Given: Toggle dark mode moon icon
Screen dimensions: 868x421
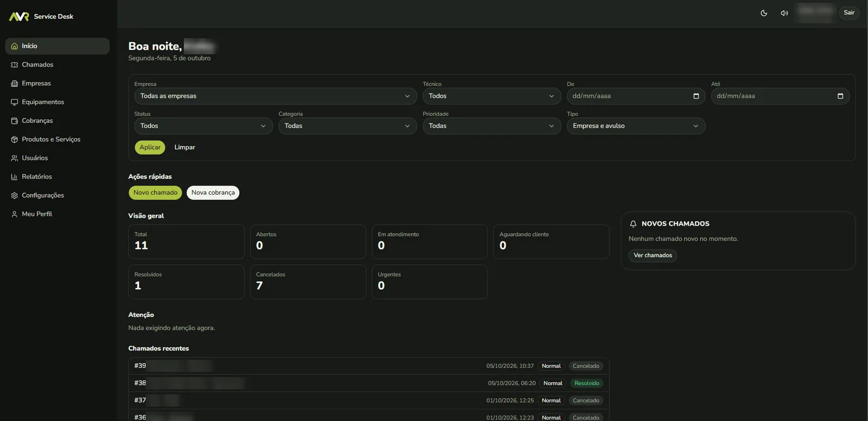Looking at the screenshot, I should coord(764,13).
